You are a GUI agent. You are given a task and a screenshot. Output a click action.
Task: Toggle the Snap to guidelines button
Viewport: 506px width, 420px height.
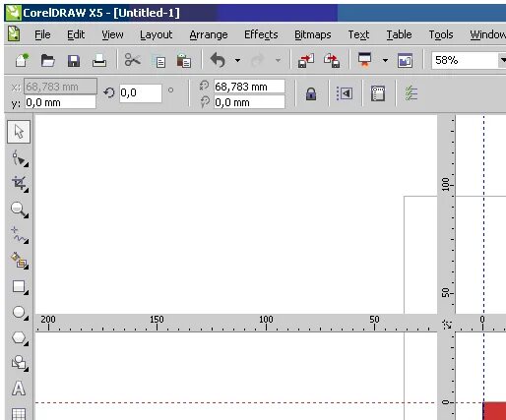point(345,93)
